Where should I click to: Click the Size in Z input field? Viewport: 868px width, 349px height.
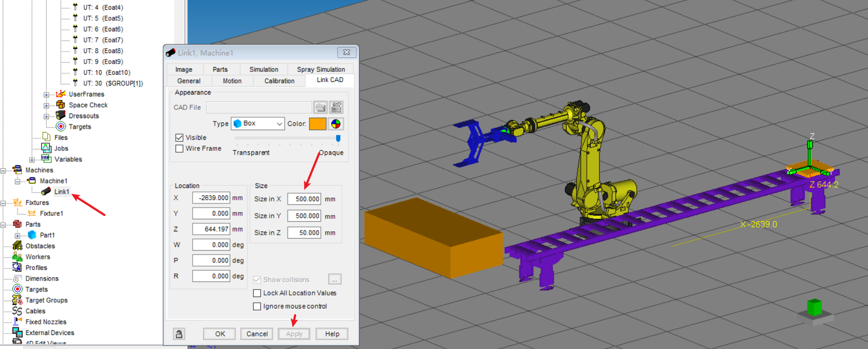pyautogui.click(x=305, y=232)
